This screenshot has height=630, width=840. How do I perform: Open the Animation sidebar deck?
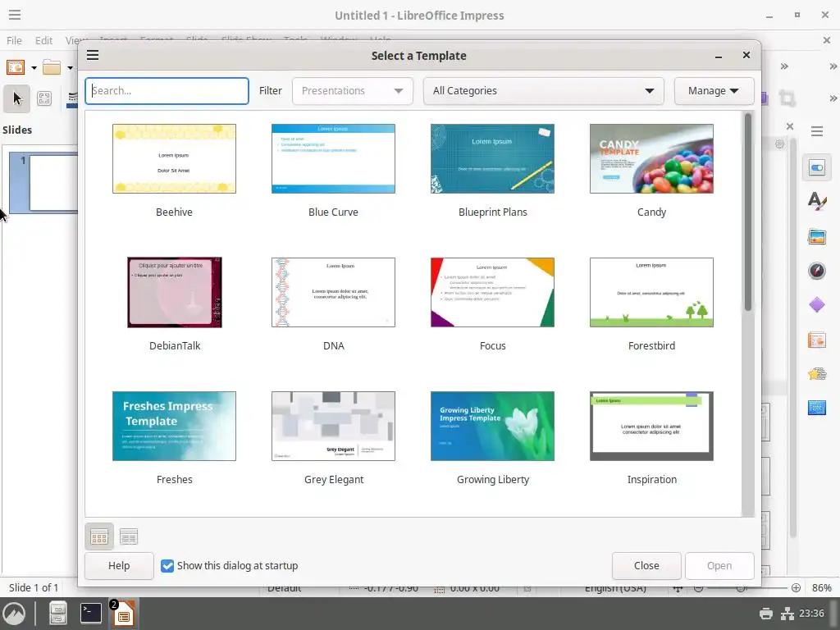816,373
